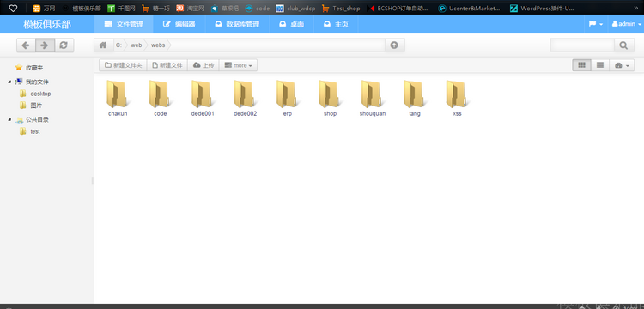Open the xss folder
The width and height of the screenshot is (644, 309).
pyautogui.click(x=457, y=99)
